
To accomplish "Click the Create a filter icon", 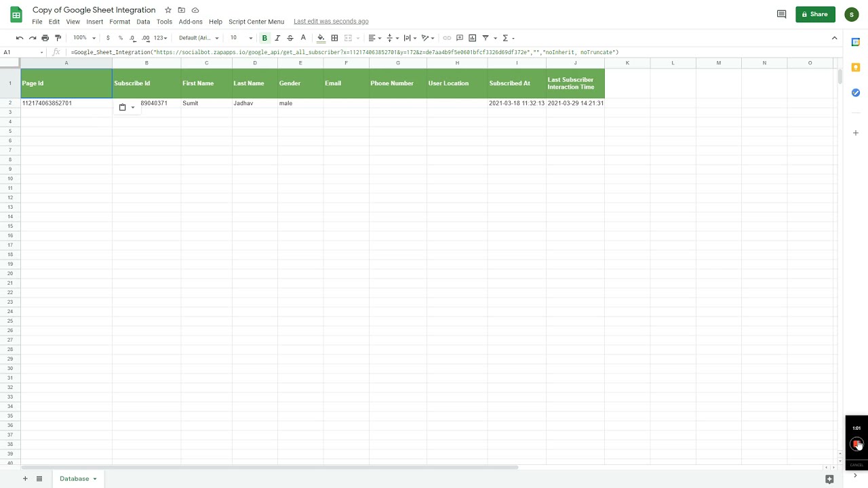I will pyautogui.click(x=486, y=38).
